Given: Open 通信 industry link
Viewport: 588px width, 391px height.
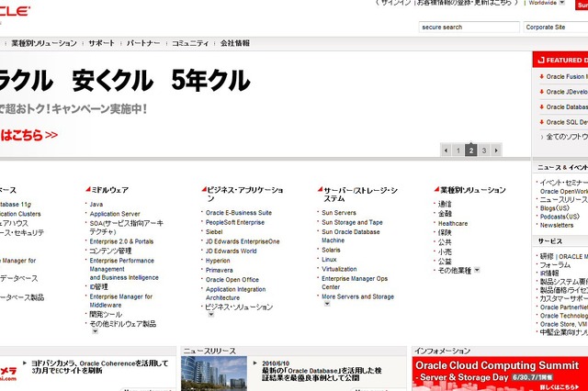Looking at the screenshot, I should tap(445, 204).
